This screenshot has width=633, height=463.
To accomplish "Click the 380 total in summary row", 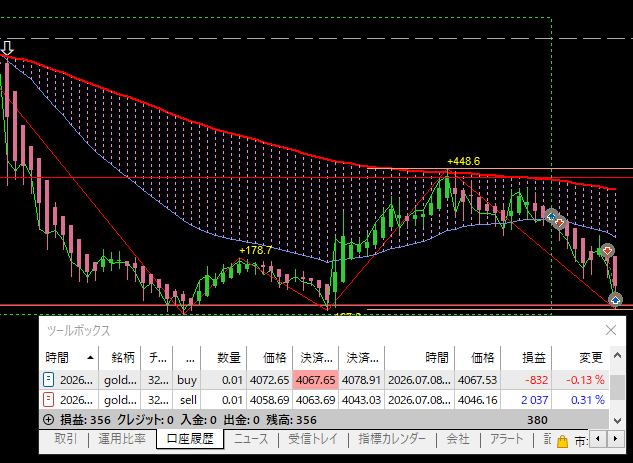I will coord(537,420).
